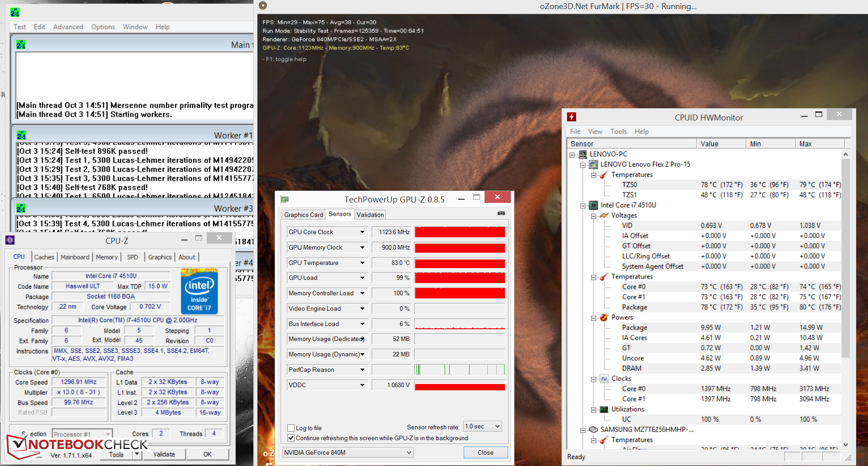The height and width of the screenshot is (466, 868).
Task: Collapse the Utilizations tree node
Action: (x=594, y=410)
